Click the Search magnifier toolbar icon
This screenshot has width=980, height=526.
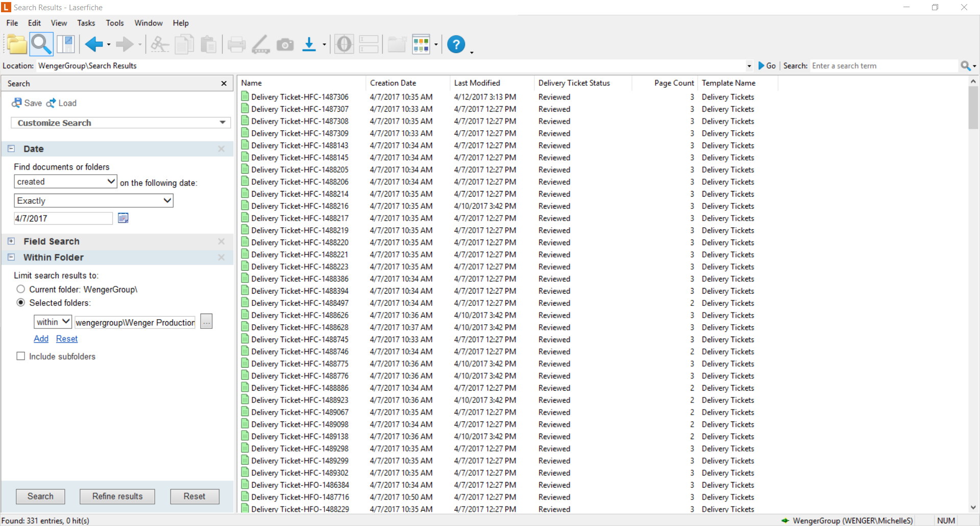click(x=41, y=45)
